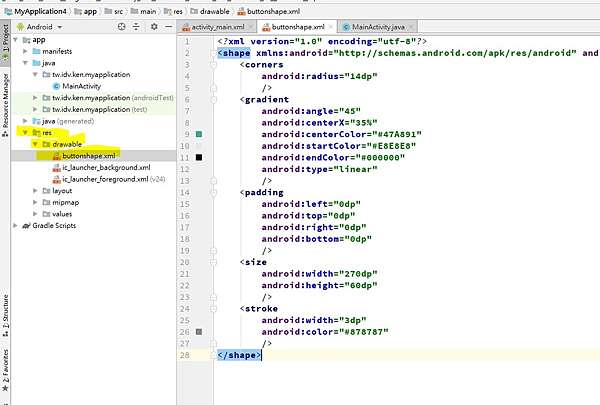Viewport: 600px width, 405px height.
Task: Expand Gradle Scripts node
Action: pos(15,225)
